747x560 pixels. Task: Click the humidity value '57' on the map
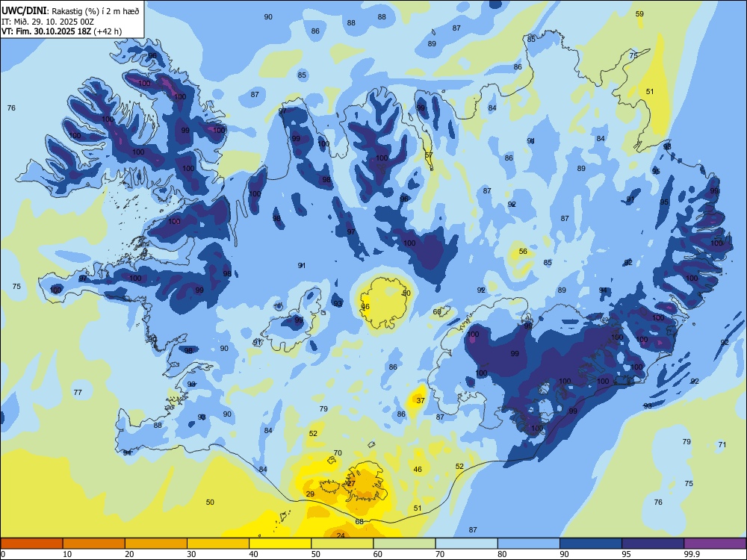pyautogui.click(x=429, y=155)
